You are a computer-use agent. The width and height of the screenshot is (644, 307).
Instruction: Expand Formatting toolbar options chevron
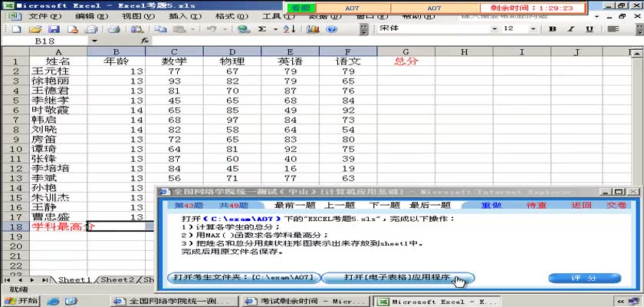639,29
